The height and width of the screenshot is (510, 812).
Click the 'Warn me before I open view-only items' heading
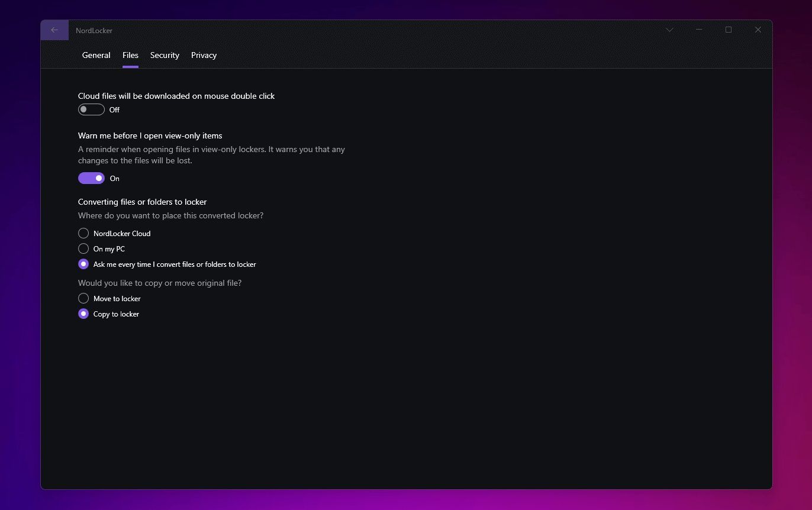click(x=150, y=135)
